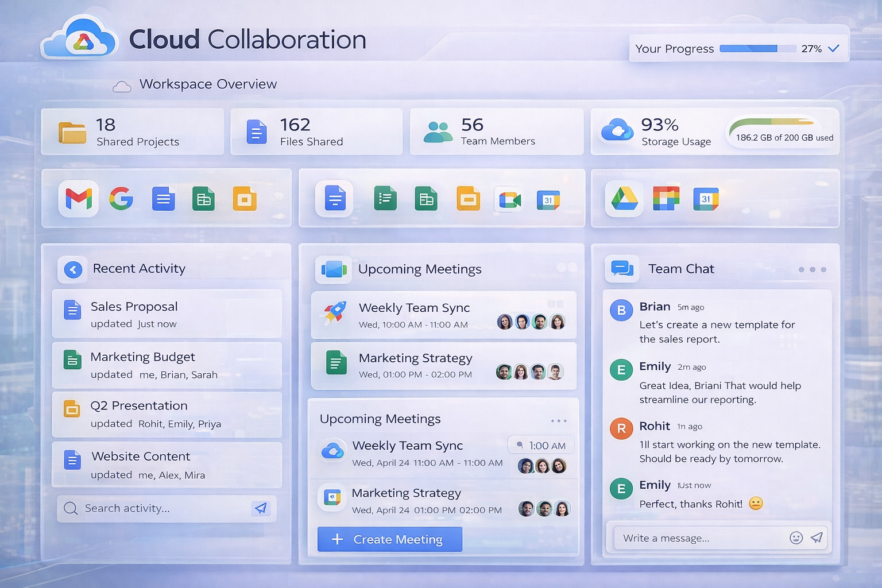Click the 56 Team Members card
The image size is (882, 588).
point(497,131)
